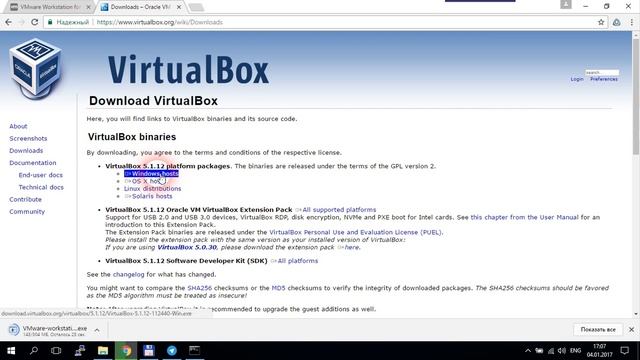The width and height of the screenshot is (640, 360).
Task: Click the Показать все button
Action: [x=598, y=330]
